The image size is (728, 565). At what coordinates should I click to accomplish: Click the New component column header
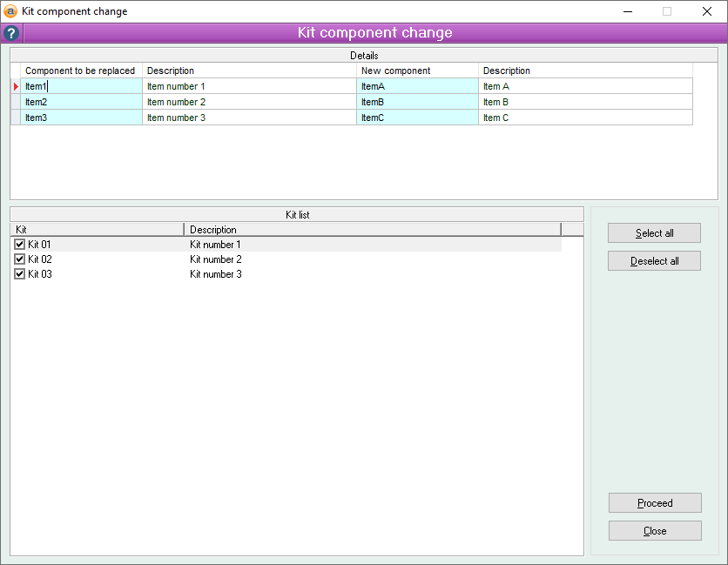pos(416,71)
